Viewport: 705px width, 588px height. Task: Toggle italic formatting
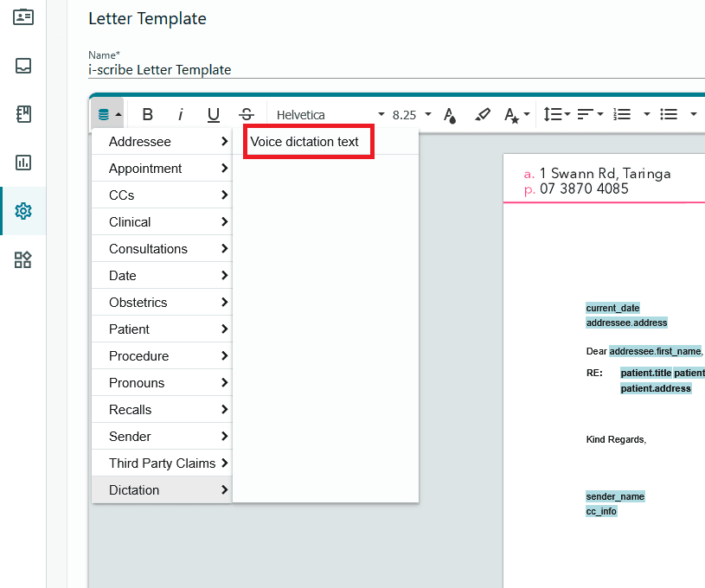coord(180,115)
